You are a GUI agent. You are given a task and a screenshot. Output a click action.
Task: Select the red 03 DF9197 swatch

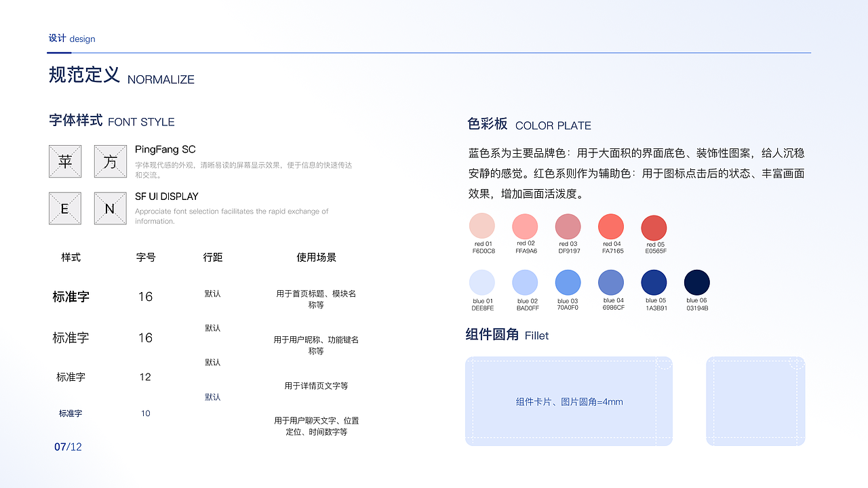tap(568, 227)
